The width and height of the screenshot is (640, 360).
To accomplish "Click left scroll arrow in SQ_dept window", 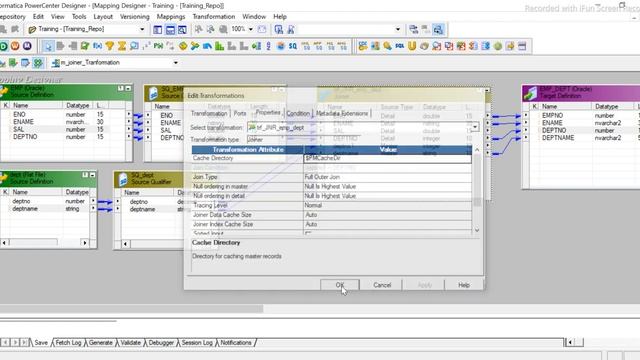I will pos(125,244).
